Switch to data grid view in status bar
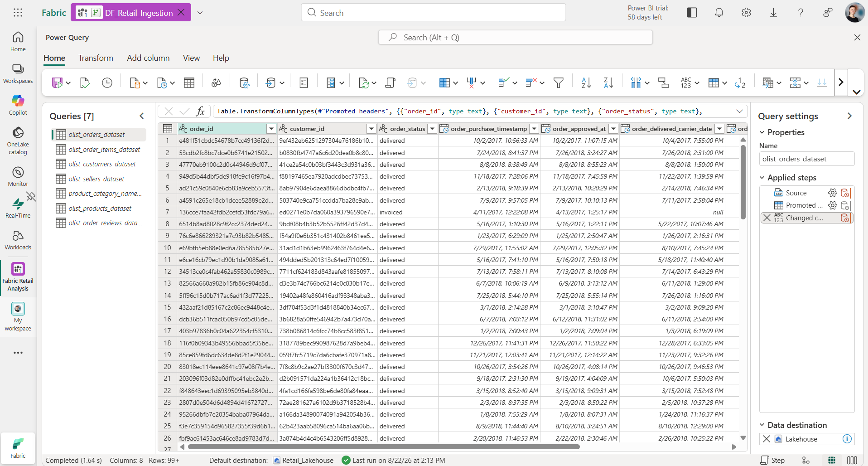 (x=832, y=460)
